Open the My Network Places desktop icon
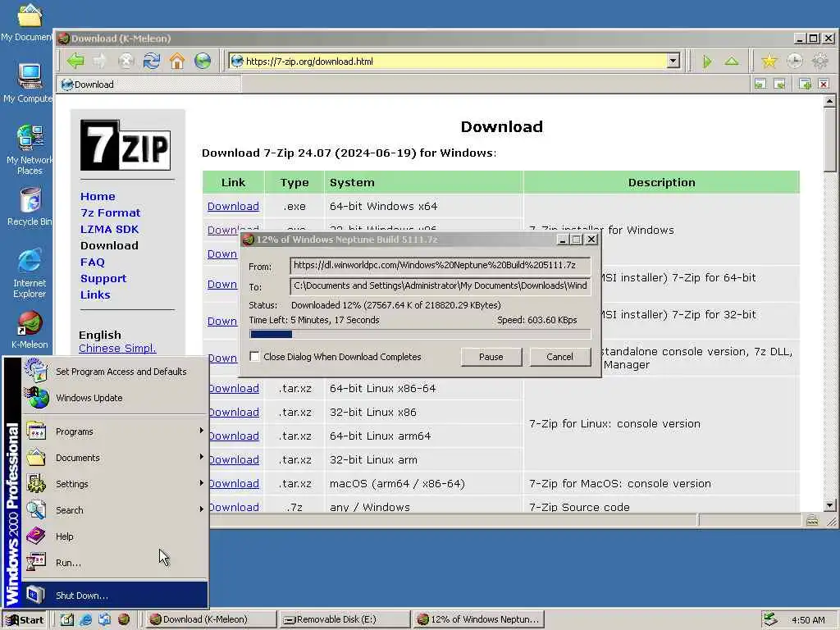 coord(30,149)
